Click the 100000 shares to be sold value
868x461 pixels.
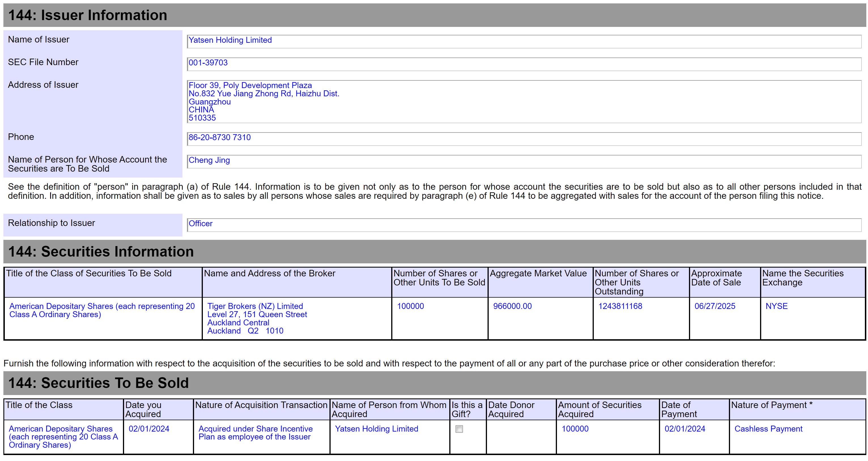pyautogui.click(x=410, y=306)
